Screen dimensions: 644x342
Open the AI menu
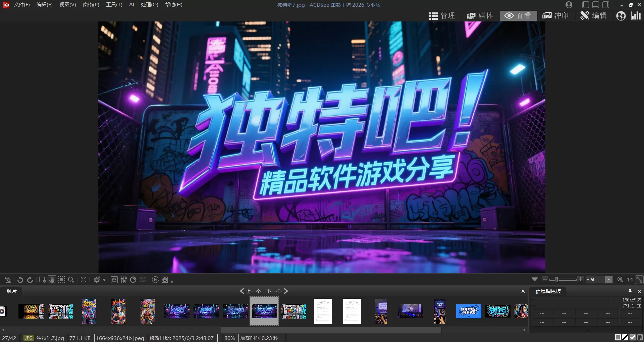(x=131, y=5)
